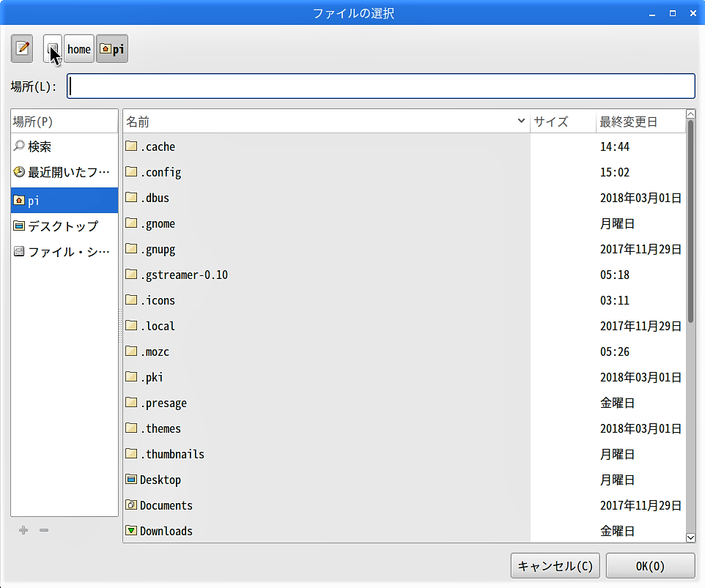
Task: Click the Documents date 2017年11月29日
Action: tap(641, 505)
